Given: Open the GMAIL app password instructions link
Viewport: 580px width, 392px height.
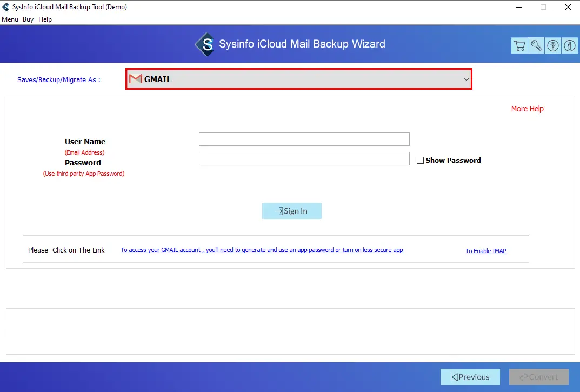Looking at the screenshot, I should point(262,250).
